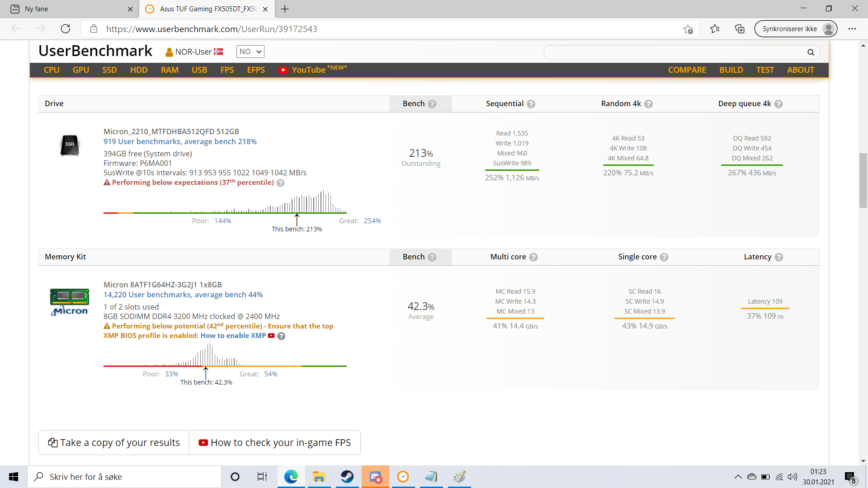Close the Asus TUF Gaming tab
The width and height of the screenshot is (868, 488).
(265, 9)
